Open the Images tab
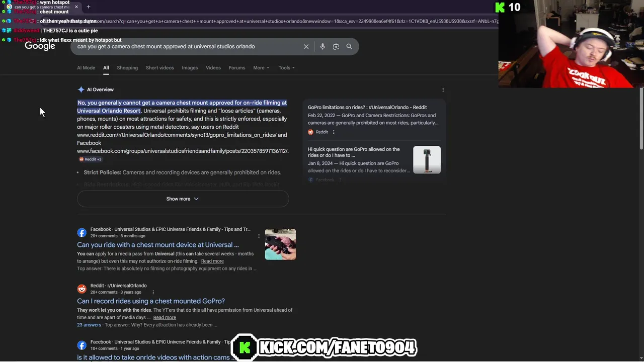 190,68
